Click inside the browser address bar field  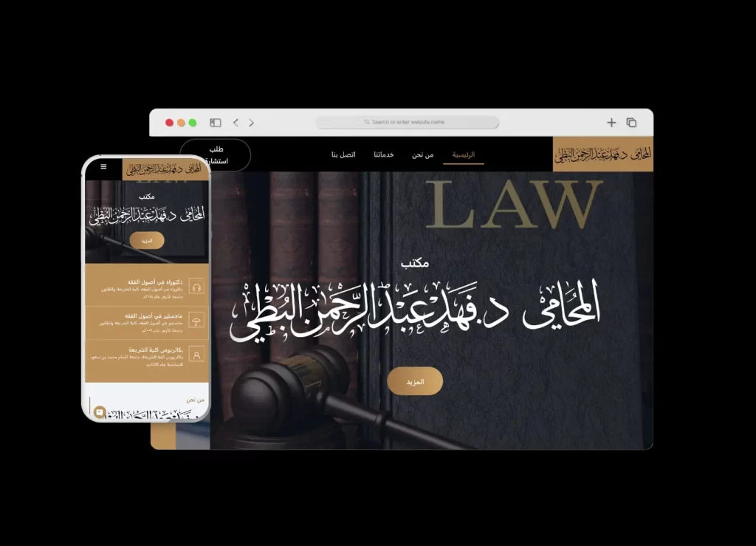coord(409,123)
